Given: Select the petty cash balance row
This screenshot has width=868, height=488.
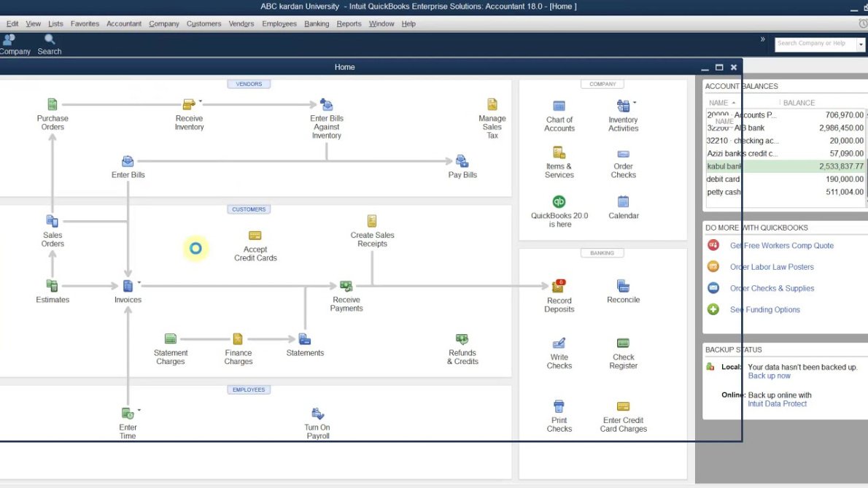Looking at the screenshot, I should coord(785,192).
